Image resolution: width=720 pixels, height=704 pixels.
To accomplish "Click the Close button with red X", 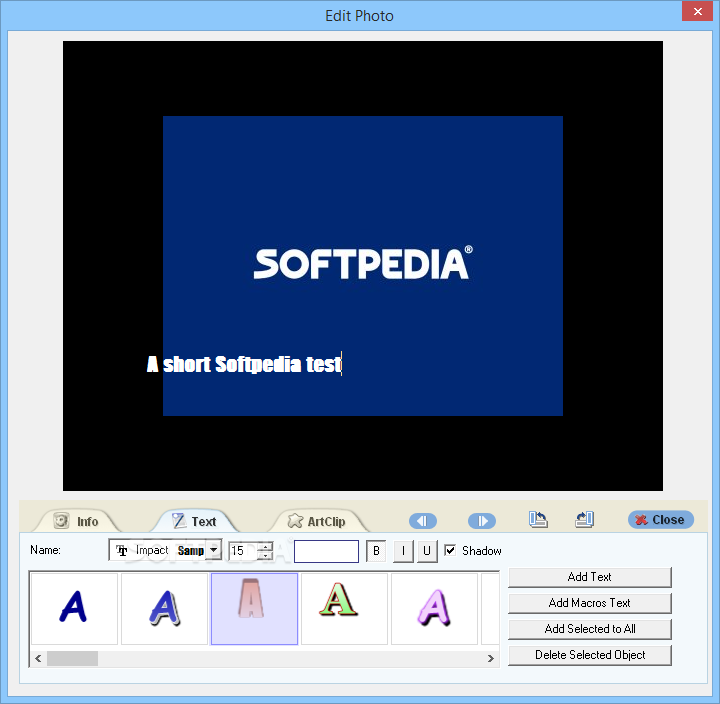I will (x=660, y=519).
